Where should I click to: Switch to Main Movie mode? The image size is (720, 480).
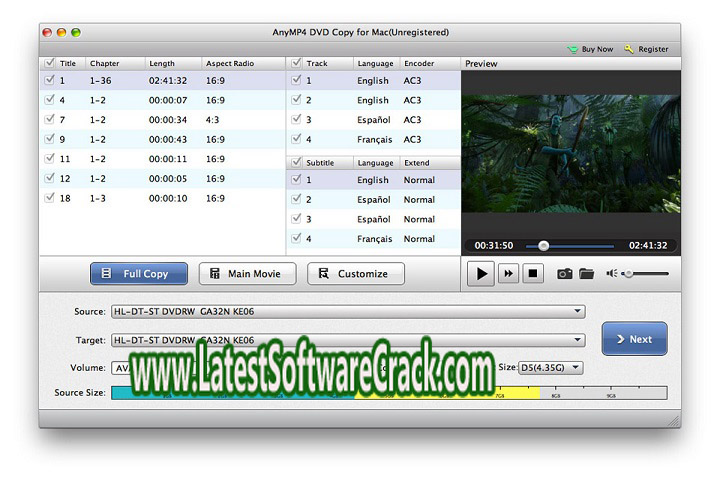pyautogui.click(x=247, y=273)
